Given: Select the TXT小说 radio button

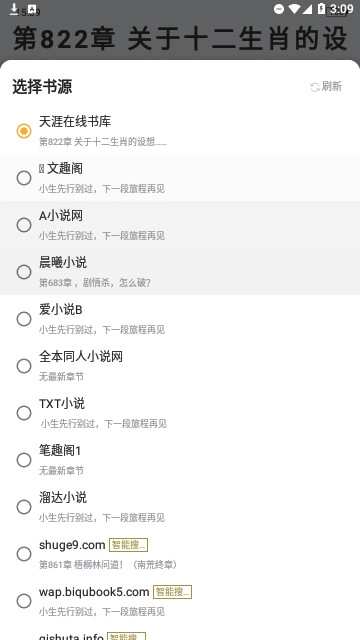Looking at the screenshot, I should [24, 413].
